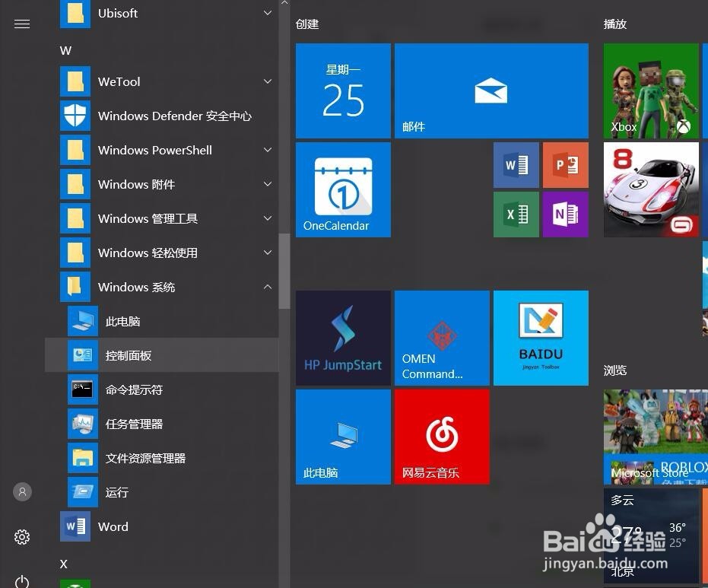Click the Windows 系统 folder icon
This screenshot has width=708, height=588.
(x=75, y=287)
